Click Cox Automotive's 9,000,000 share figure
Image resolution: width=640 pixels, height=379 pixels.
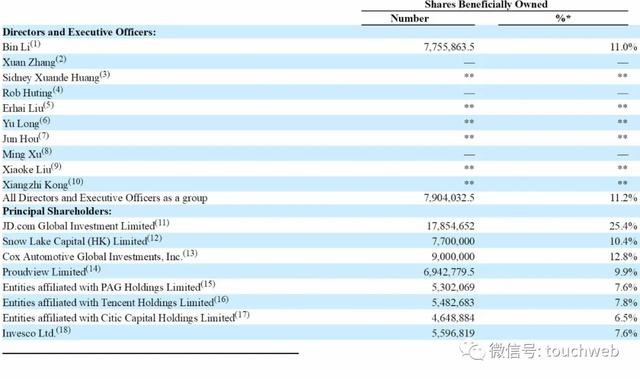[453, 256]
